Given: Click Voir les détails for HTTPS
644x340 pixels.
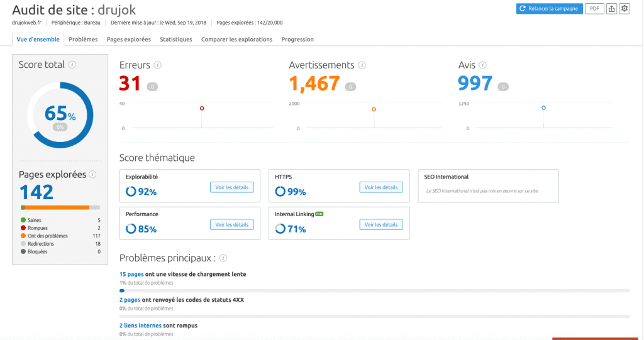Looking at the screenshot, I should click(381, 187).
